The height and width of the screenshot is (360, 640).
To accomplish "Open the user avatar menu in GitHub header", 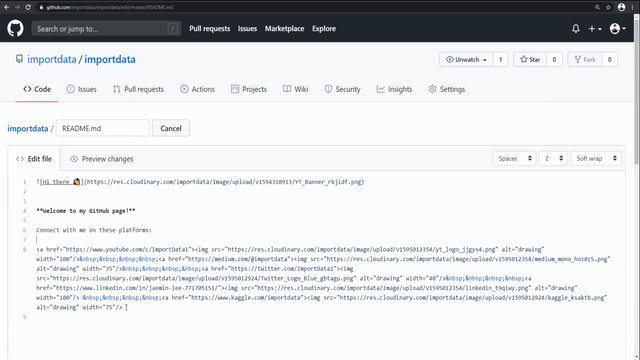I will [617, 29].
